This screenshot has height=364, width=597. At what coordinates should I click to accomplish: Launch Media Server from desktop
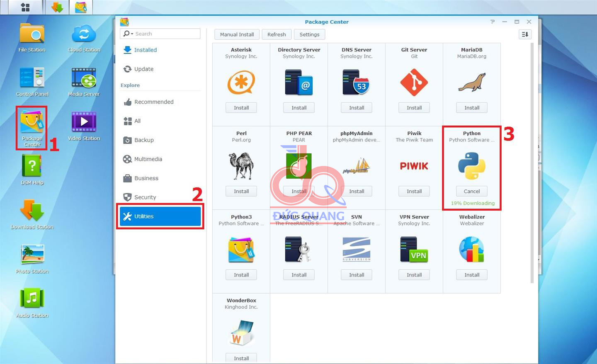click(x=84, y=82)
